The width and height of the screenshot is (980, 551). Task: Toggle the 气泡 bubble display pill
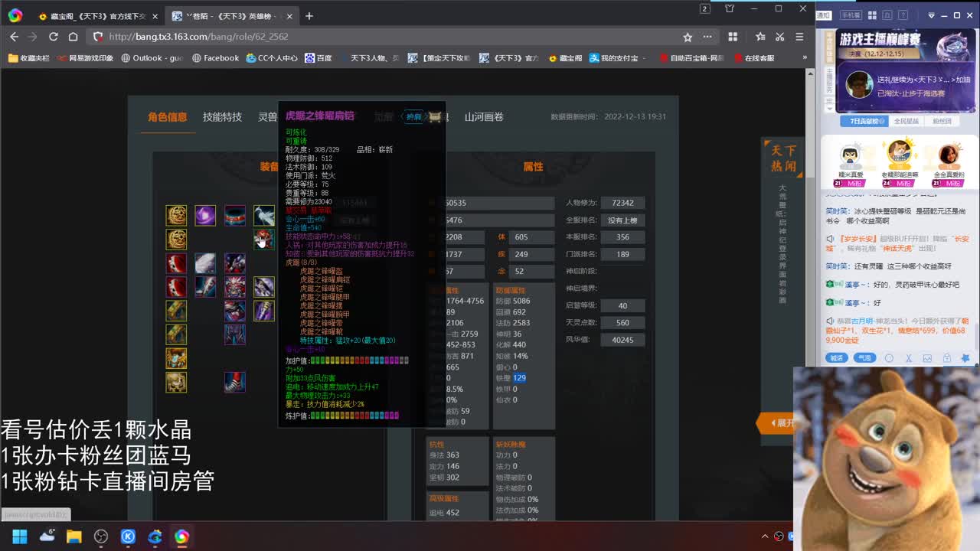coord(865,357)
